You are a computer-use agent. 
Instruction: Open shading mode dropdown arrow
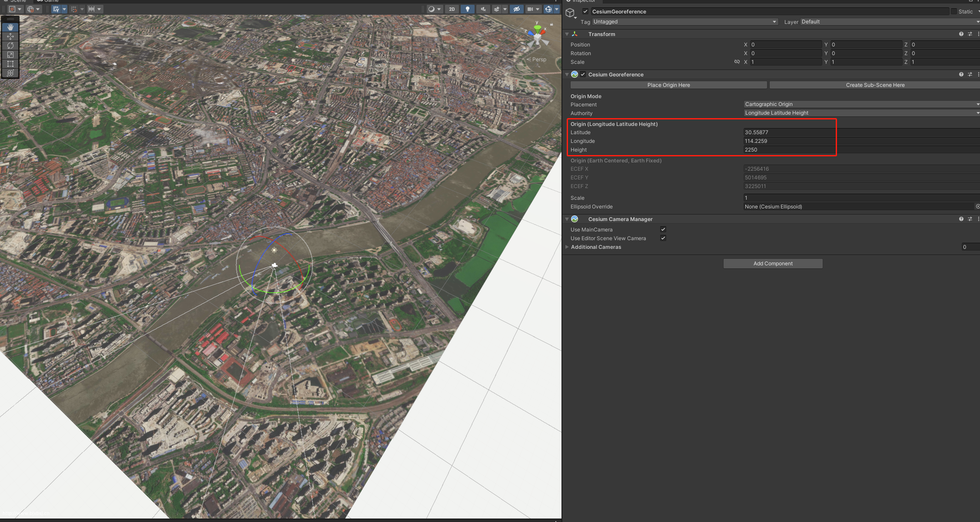point(439,9)
